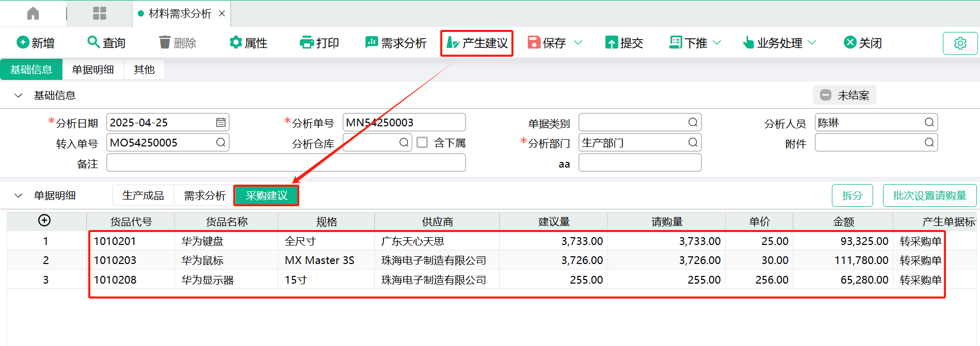Collapse the 基础信息 section chevron

pos(18,95)
